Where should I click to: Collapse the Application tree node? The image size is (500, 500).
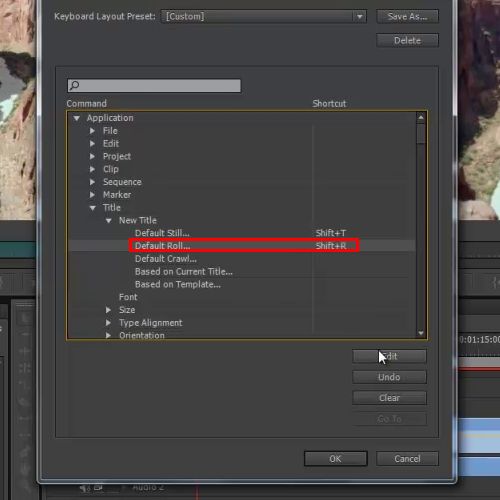click(77, 118)
